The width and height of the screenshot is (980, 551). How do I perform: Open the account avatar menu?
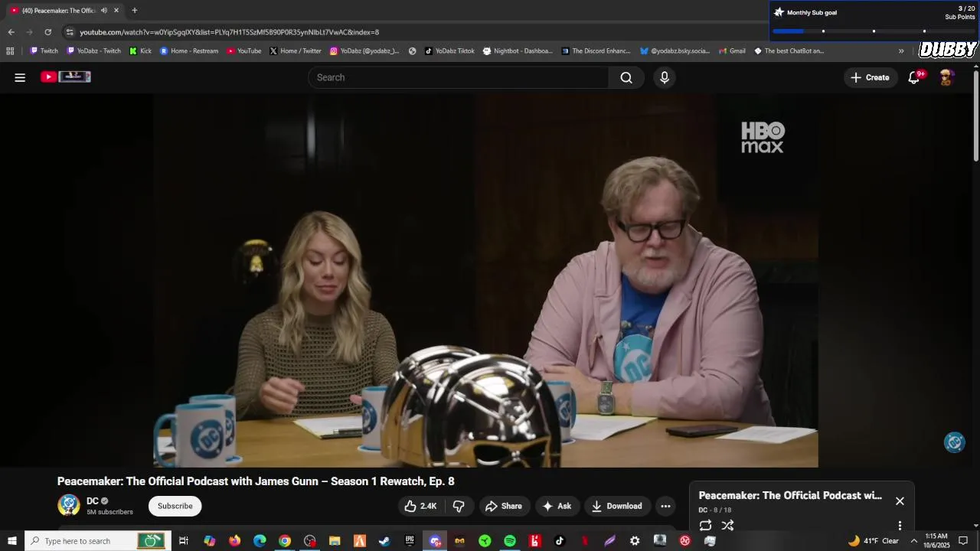946,77
